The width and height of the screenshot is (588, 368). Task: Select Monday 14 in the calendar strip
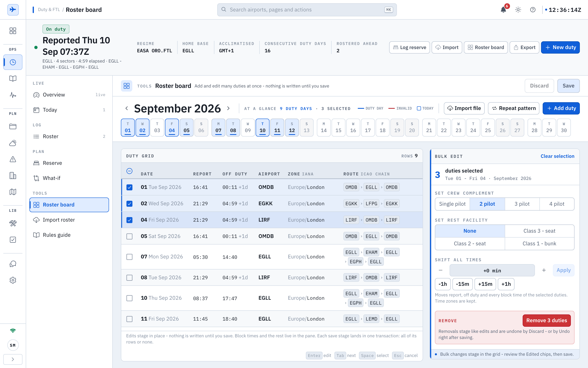(324, 128)
